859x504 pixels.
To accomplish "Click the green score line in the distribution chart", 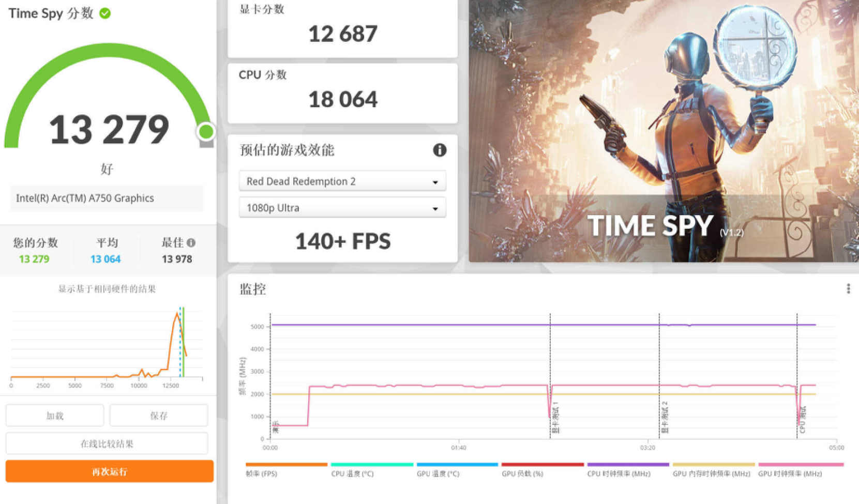I will (x=183, y=342).
